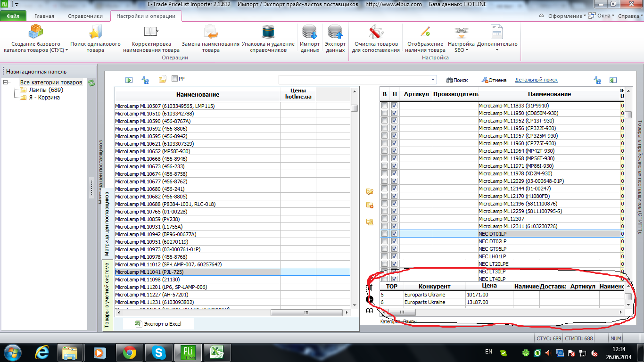Screen dimensions: 644x362
Task: Check the В box for NEC DT02LP
Action: [x=385, y=241]
